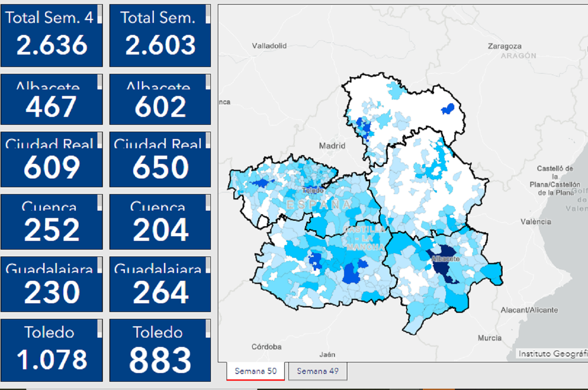Click the Guadalajara card showing 264
Image resolution: width=588 pixels, height=390 pixels.
(x=160, y=284)
